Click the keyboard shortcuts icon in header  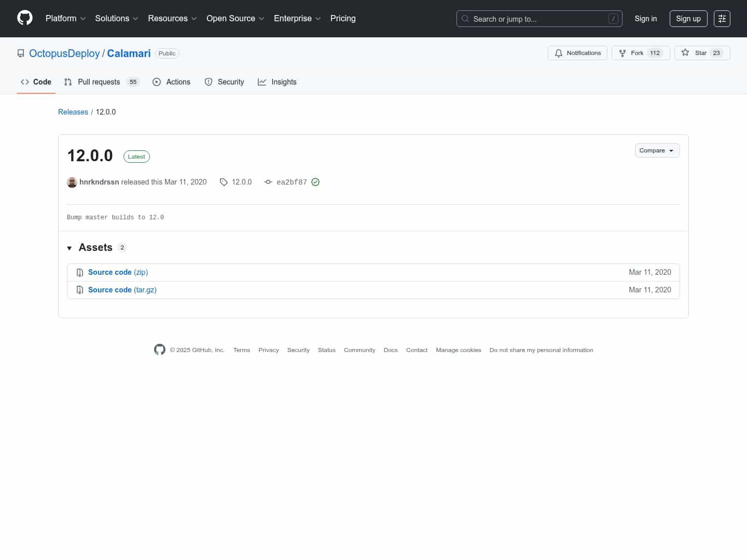click(722, 18)
